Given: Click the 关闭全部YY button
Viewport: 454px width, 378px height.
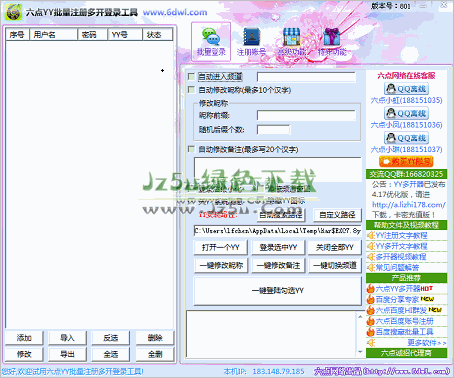Looking at the screenshot, I should pos(335,247).
